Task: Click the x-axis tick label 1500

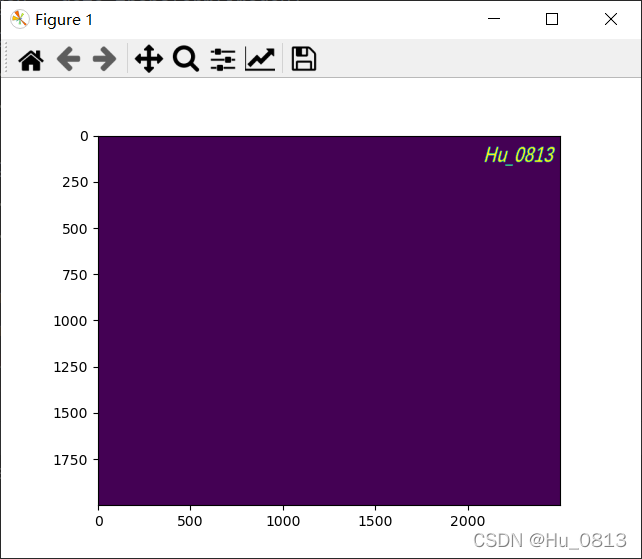Action: pyautogui.click(x=375, y=521)
